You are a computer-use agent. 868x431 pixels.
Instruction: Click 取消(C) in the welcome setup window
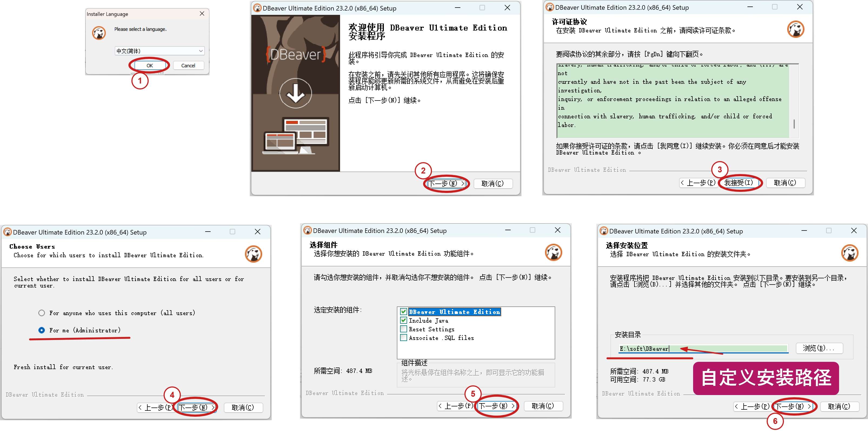point(493,183)
